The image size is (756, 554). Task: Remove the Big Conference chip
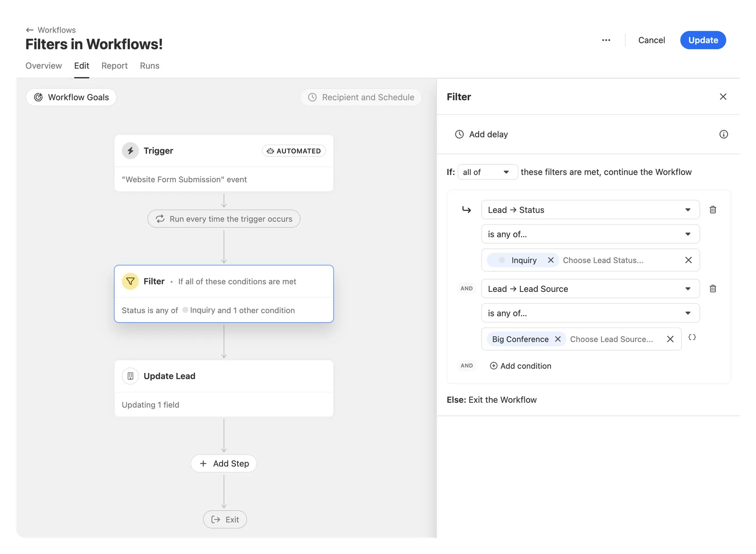(558, 339)
